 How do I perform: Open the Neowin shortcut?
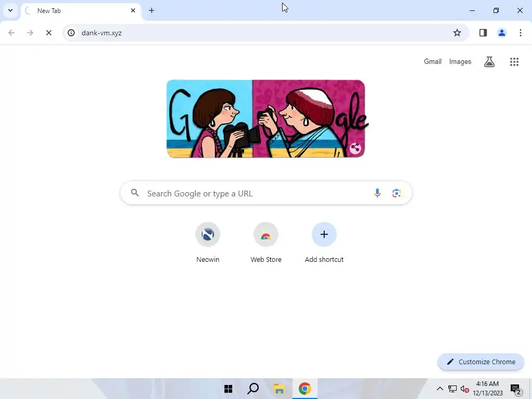[x=208, y=243]
